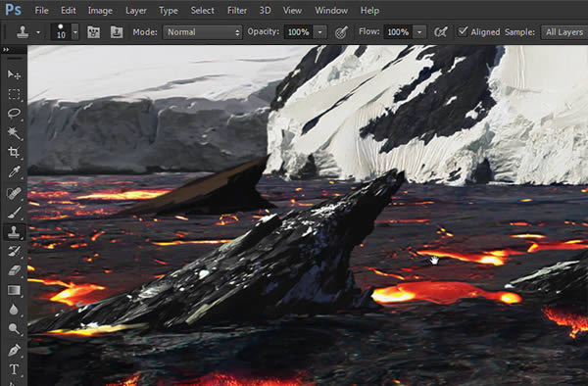Select the Crop tool
The image size is (588, 386).
(14, 152)
